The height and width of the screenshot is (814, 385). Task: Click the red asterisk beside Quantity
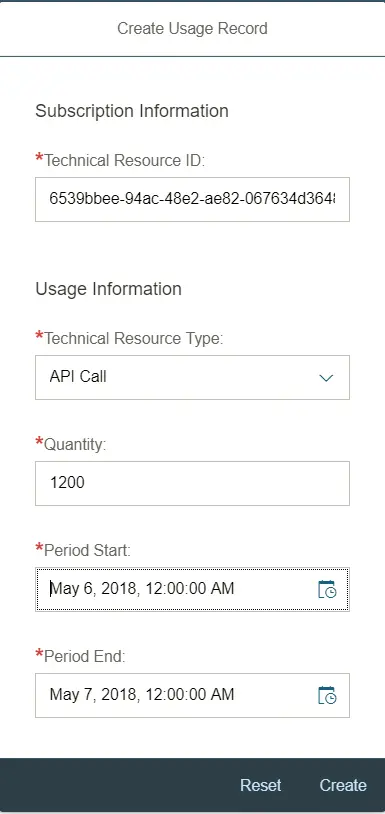click(x=39, y=441)
